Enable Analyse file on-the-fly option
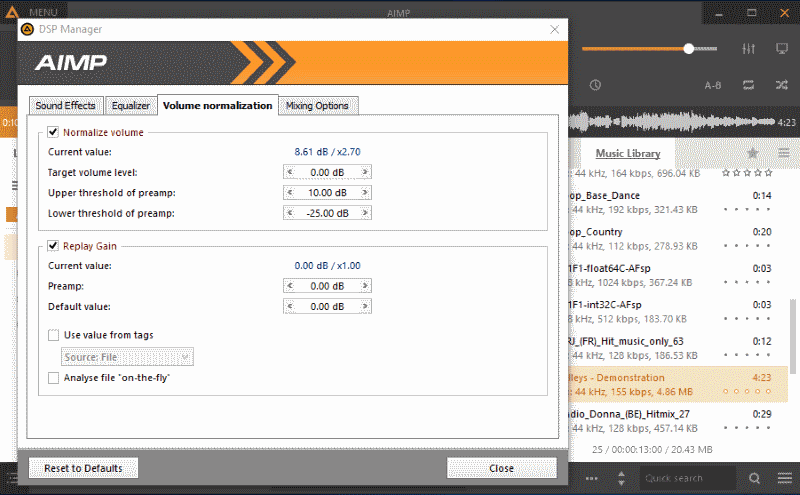This screenshot has width=800, height=495. tap(53, 378)
